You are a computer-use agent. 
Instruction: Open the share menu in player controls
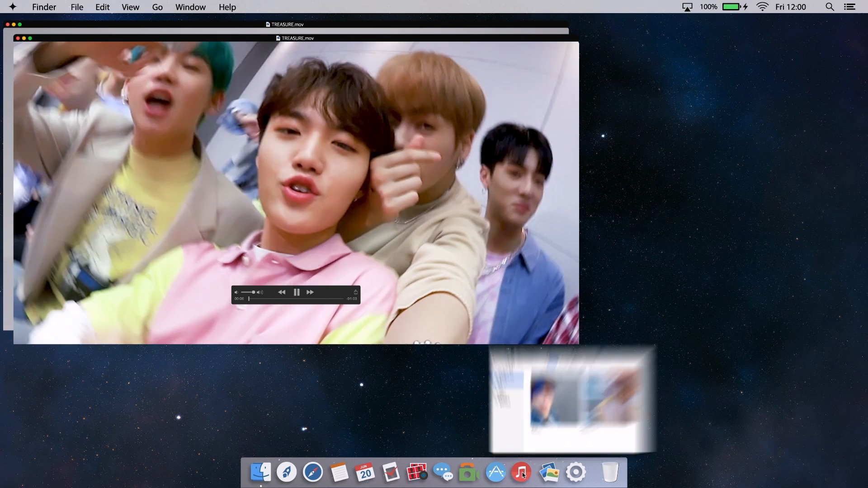coord(356,292)
